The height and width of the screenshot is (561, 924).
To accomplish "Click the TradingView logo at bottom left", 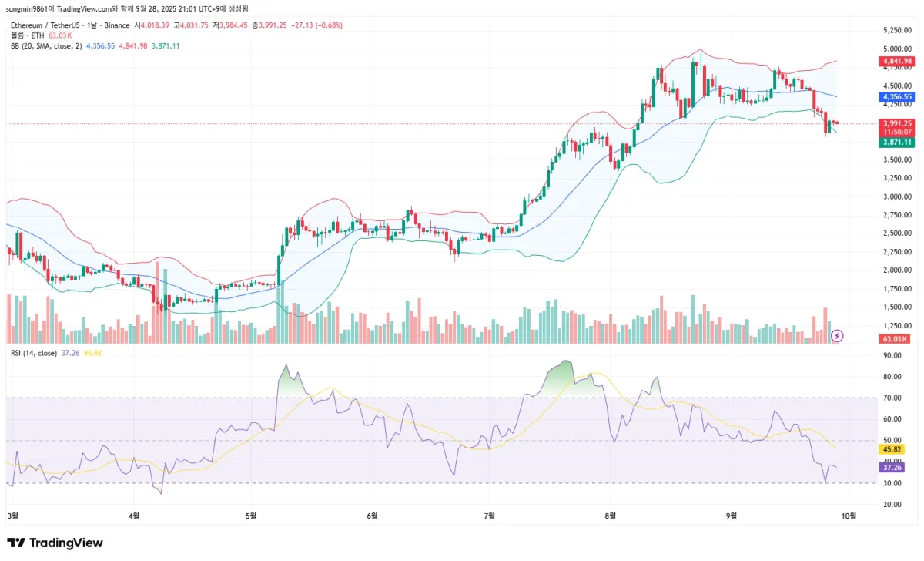I will [x=55, y=543].
